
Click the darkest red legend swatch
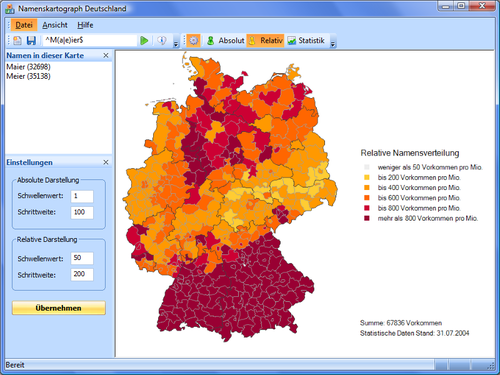coord(367,219)
